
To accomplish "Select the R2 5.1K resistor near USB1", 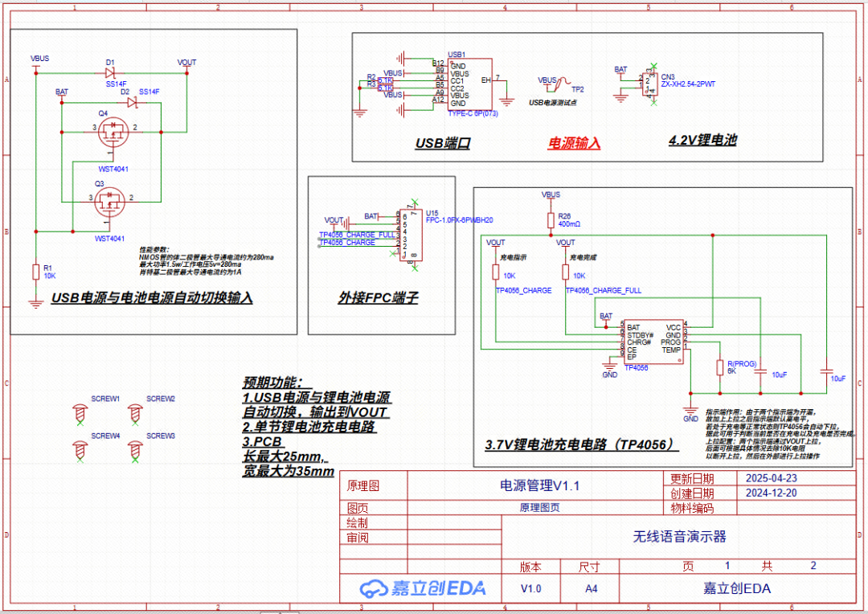I will pyautogui.click(x=385, y=81).
